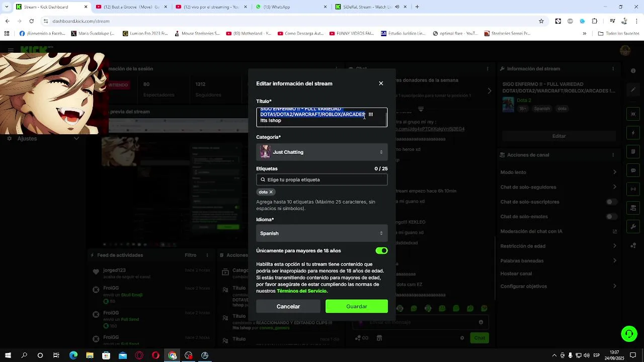Open the profile avatar menu
The image size is (644, 362).
(x=625, y=50)
